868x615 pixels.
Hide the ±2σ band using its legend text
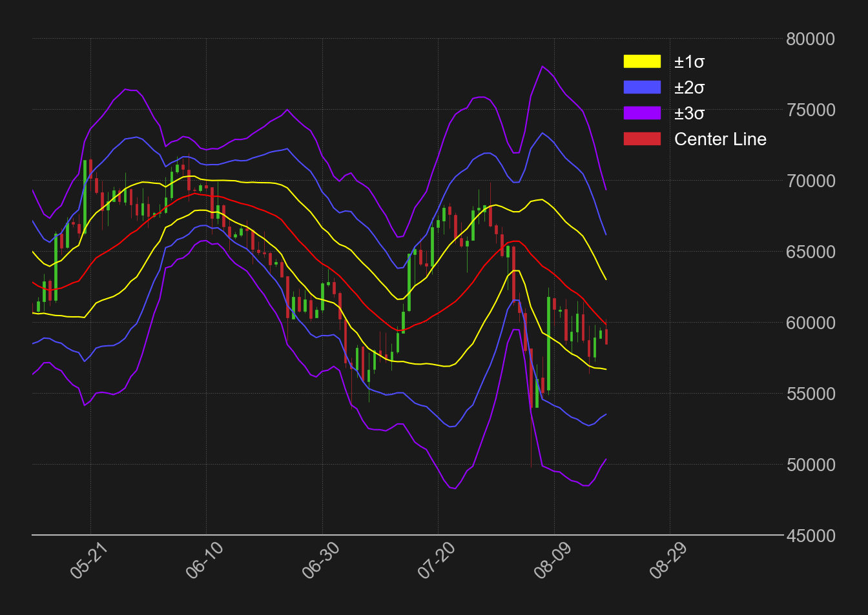[689, 88]
